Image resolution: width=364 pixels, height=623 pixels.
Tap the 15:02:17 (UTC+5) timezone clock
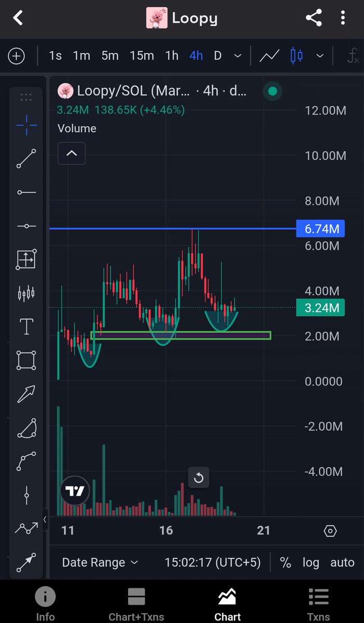tap(213, 562)
